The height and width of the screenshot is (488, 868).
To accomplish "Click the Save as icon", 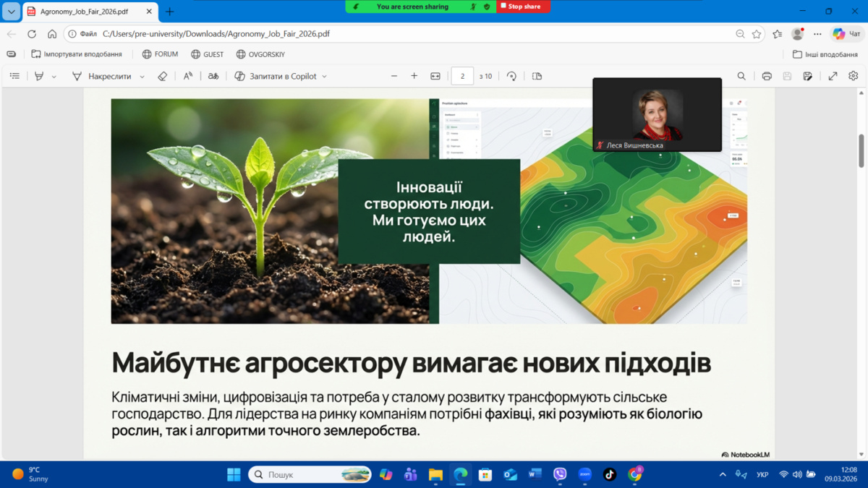I will (808, 76).
